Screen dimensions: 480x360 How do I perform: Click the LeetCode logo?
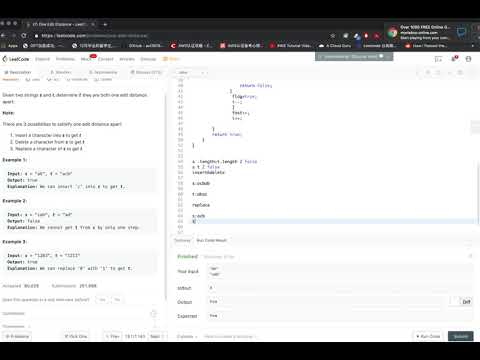click(16, 59)
